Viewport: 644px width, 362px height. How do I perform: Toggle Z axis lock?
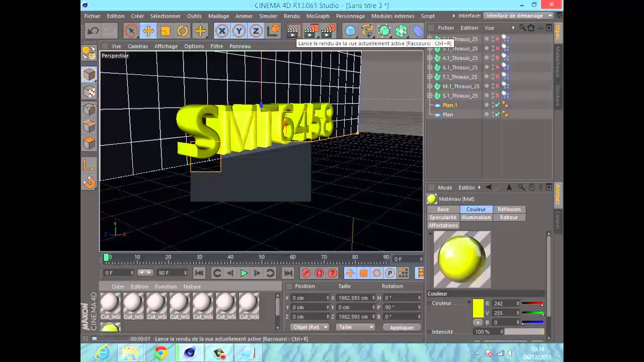(256, 31)
